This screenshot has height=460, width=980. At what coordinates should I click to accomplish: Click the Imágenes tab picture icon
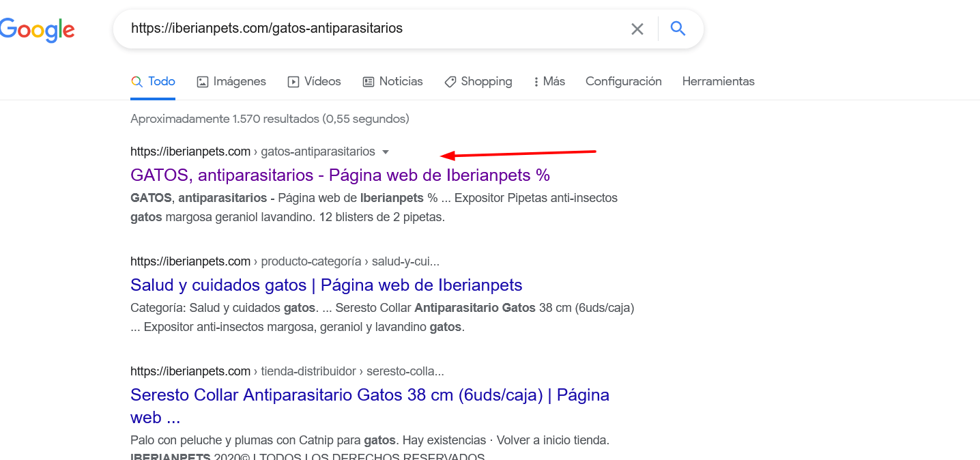tap(203, 82)
